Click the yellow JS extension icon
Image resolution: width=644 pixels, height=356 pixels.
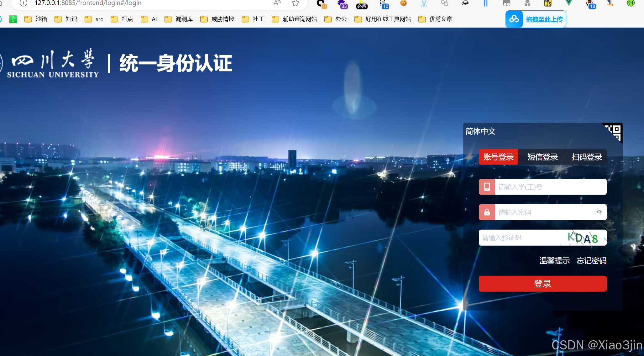coord(548,3)
